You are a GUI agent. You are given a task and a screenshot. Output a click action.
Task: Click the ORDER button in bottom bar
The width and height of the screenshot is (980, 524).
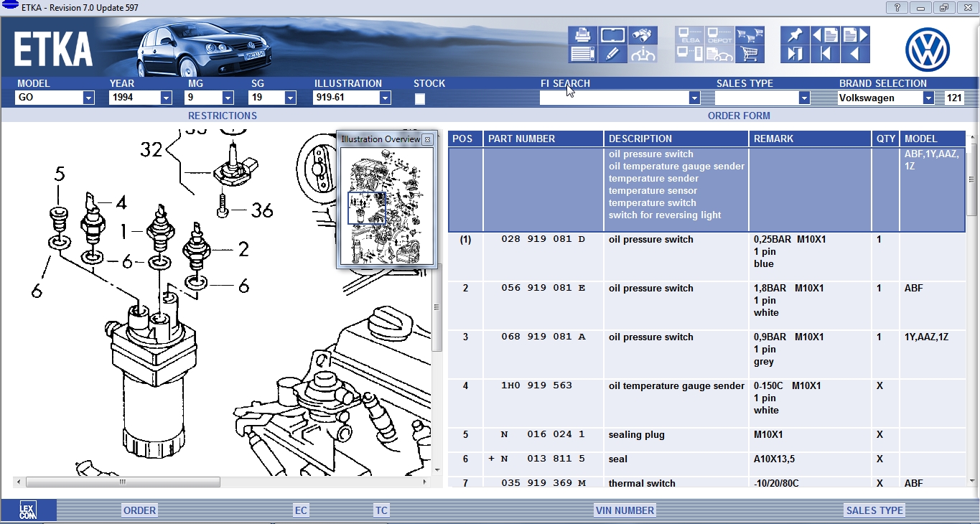tap(139, 510)
